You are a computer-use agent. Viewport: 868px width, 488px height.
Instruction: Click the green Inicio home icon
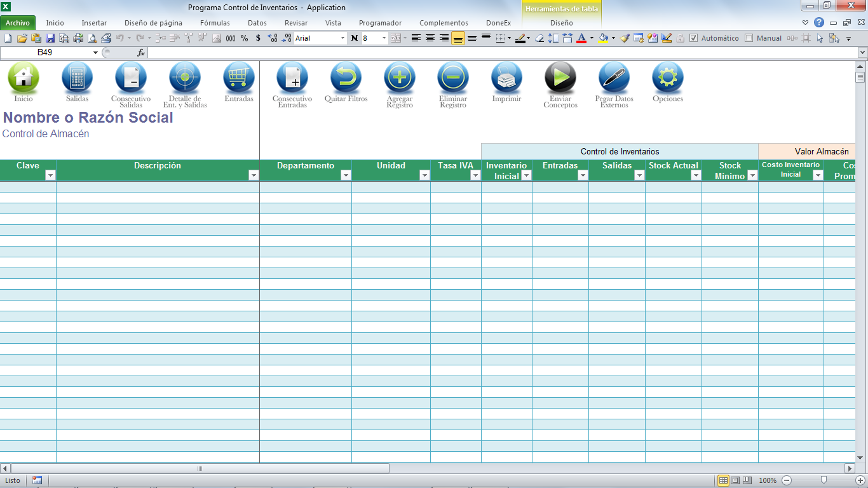pos(24,78)
